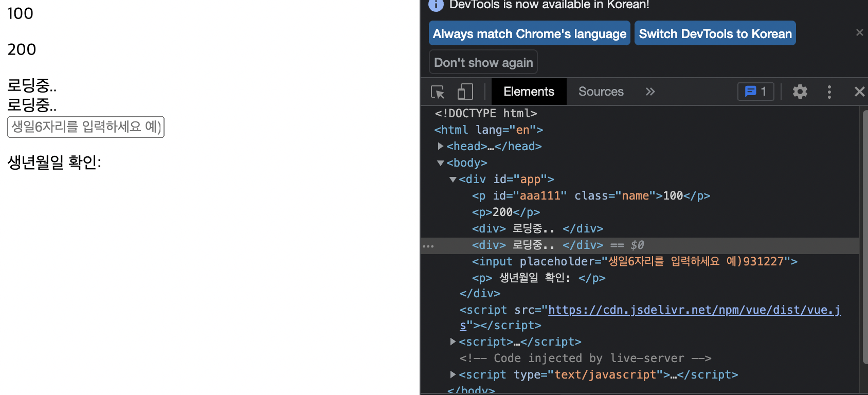Screen dimensions: 868x395
Task: Switch to the Elements tab
Action: 529,92
